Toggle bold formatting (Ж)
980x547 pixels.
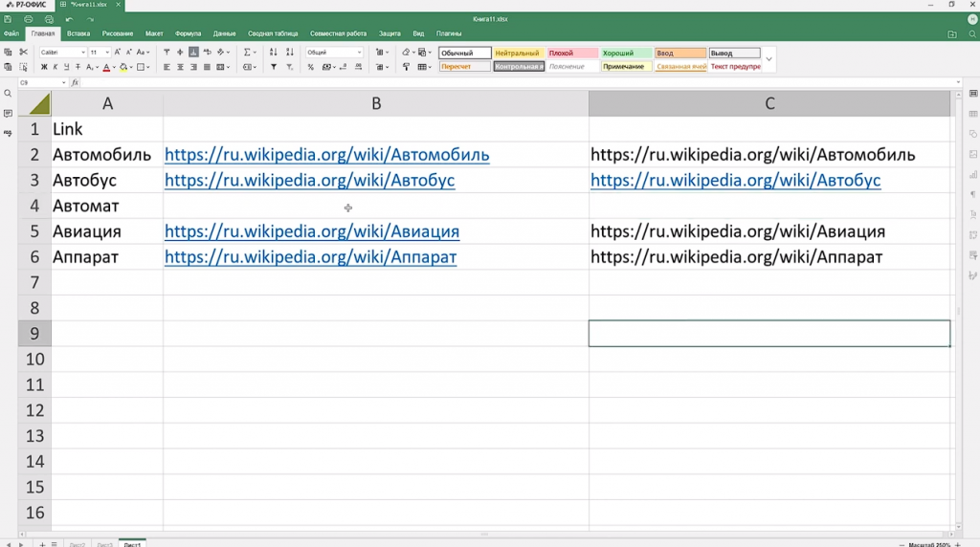coord(44,67)
